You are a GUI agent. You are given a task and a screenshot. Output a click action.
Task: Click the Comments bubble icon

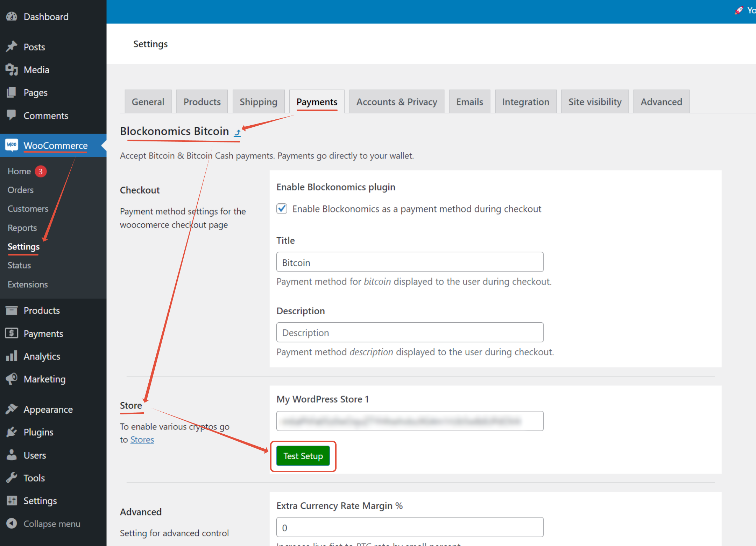click(x=12, y=115)
